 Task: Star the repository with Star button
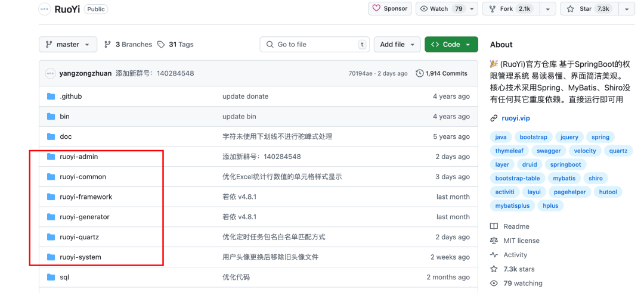tap(590, 8)
